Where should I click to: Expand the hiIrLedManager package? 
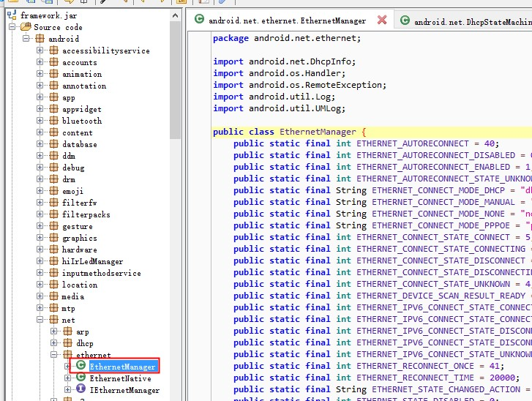[x=40, y=261]
